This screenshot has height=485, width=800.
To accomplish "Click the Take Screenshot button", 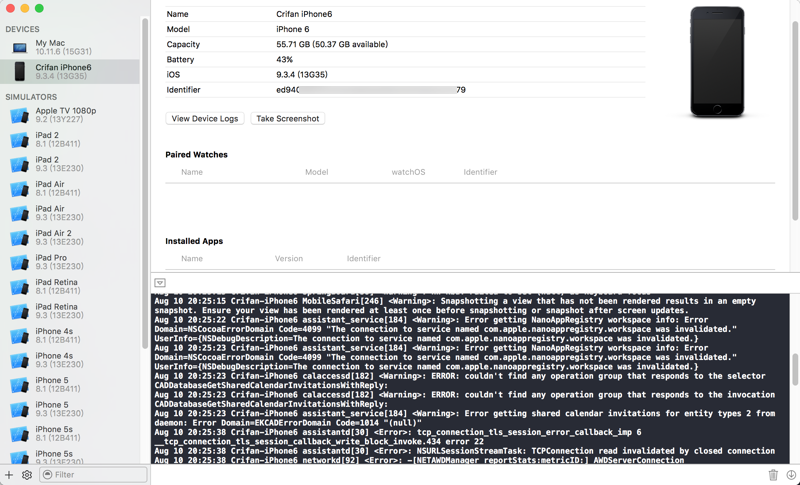I will coord(288,118).
